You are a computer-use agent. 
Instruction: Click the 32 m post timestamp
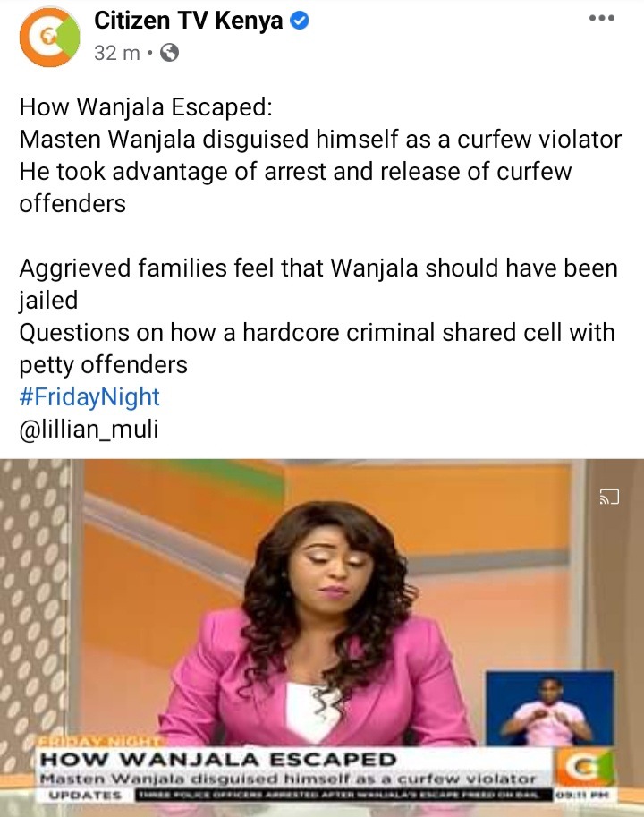(x=117, y=53)
